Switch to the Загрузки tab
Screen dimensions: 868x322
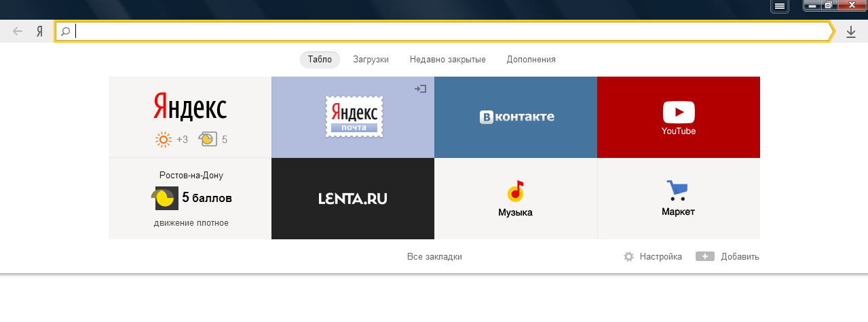coord(371,59)
